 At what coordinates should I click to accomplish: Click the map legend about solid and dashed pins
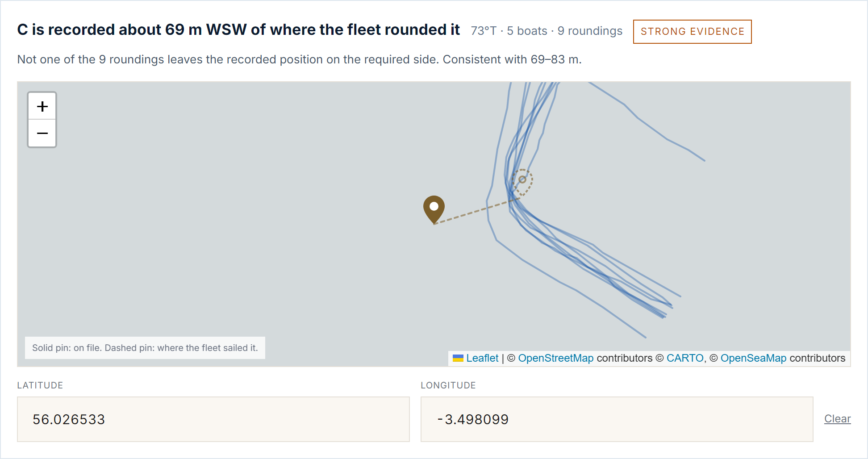(145, 348)
